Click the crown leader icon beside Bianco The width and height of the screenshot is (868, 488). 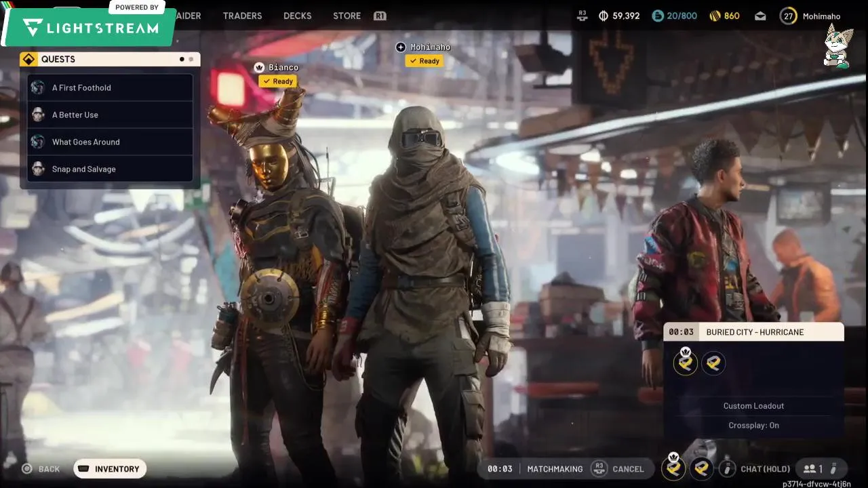(x=259, y=67)
